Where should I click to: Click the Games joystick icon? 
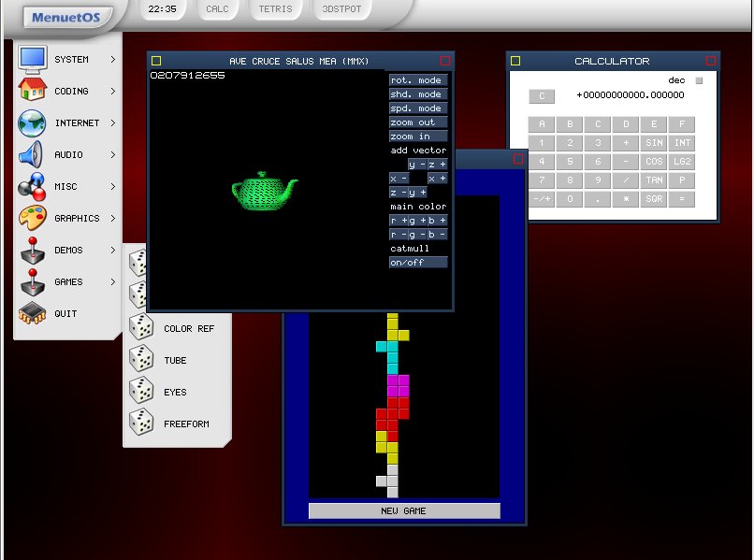coord(32,281)
